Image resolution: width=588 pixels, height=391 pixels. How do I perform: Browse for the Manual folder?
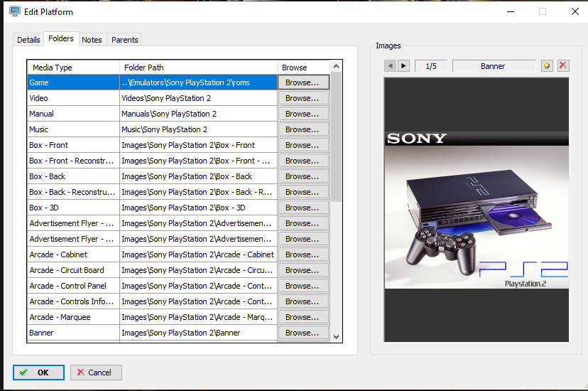coord(303,114)
